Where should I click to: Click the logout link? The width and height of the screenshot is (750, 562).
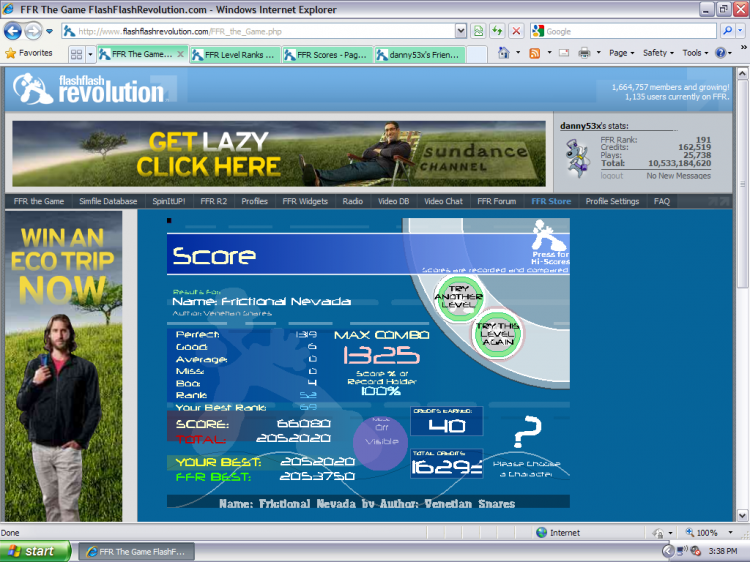pyautogui.click(x=612, y=176)
